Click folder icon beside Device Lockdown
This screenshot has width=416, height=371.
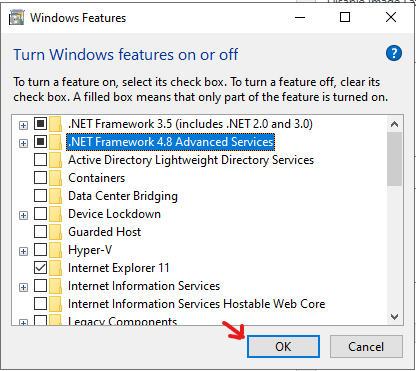click(x=55, y=214)
